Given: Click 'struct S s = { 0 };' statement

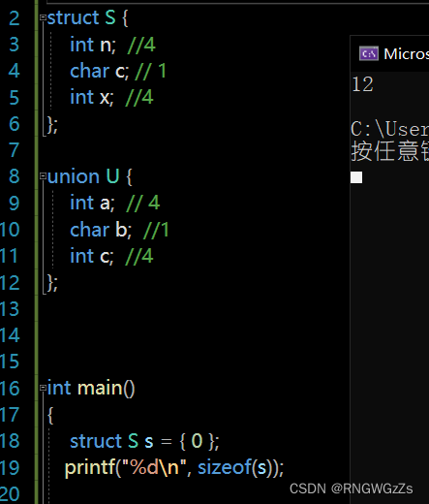Looking at the screenshot, I should (x=144, y=441).
